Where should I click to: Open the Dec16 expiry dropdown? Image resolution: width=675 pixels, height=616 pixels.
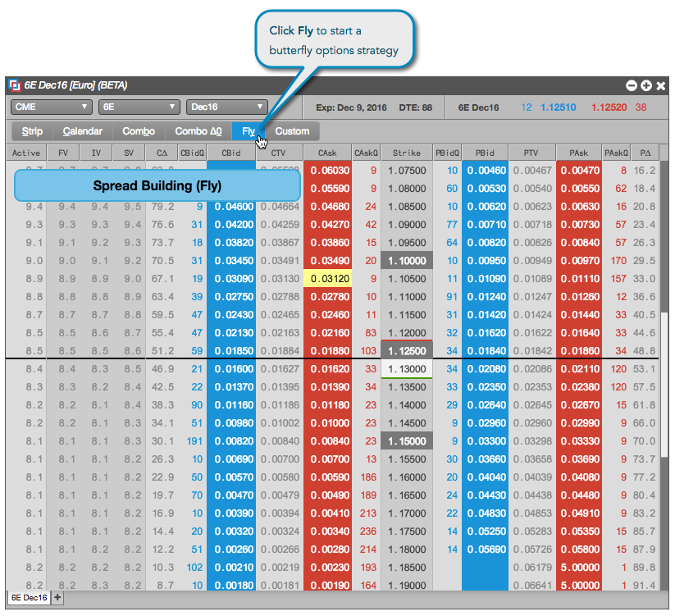227,107
